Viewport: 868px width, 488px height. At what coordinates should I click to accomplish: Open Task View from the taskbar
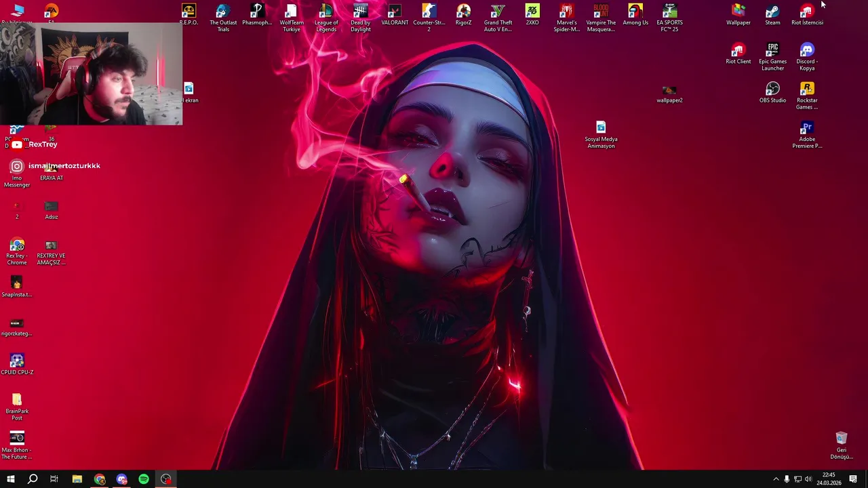click(54, 479)
